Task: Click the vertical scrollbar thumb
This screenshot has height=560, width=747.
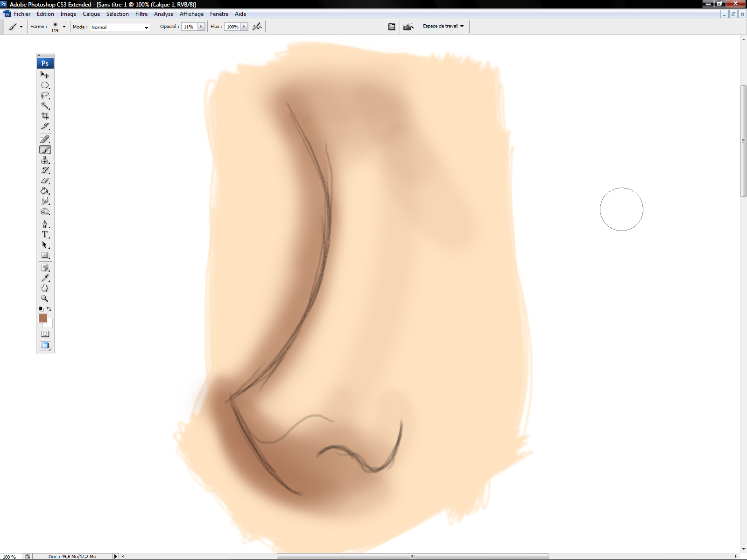Action: (x=743, y=141)
